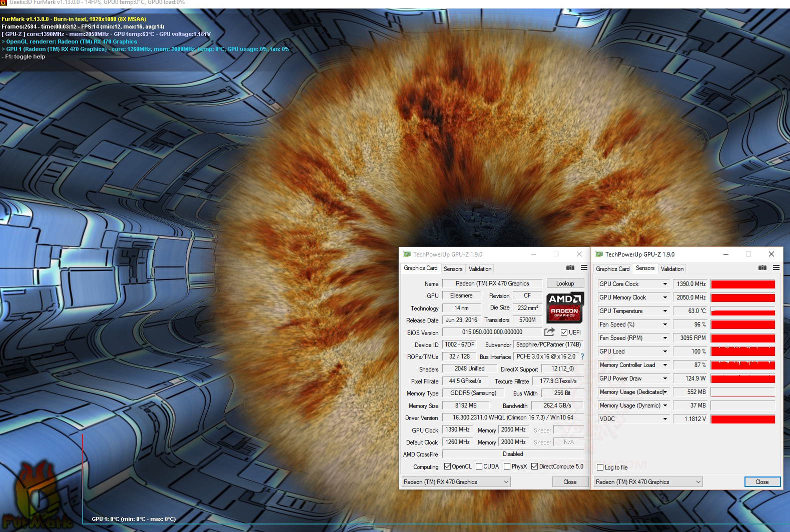
Task: Open GPU Temperature sensor dropdown
Action: [x=665, y=311]
